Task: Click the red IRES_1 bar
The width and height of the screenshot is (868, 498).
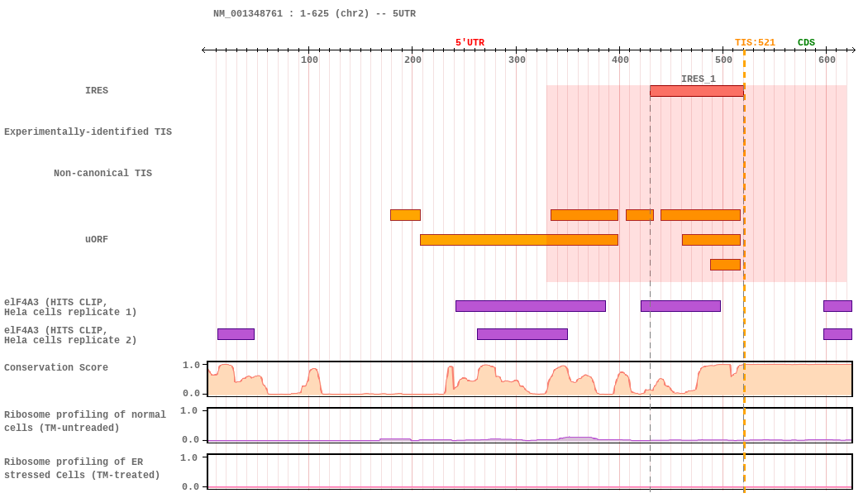Action: point(696,91)
